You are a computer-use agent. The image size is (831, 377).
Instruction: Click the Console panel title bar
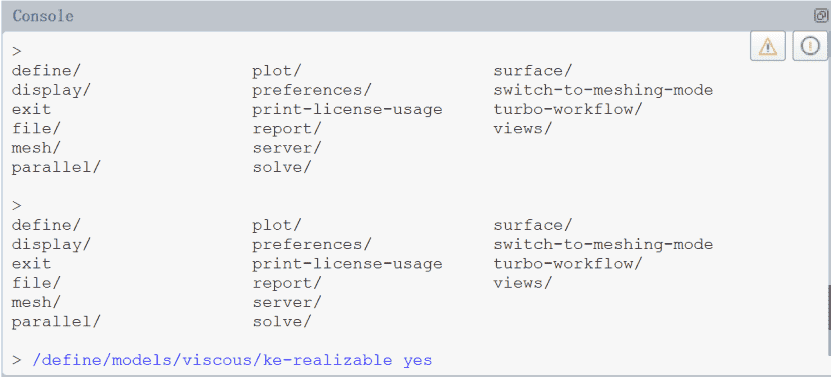pos(408,16)
